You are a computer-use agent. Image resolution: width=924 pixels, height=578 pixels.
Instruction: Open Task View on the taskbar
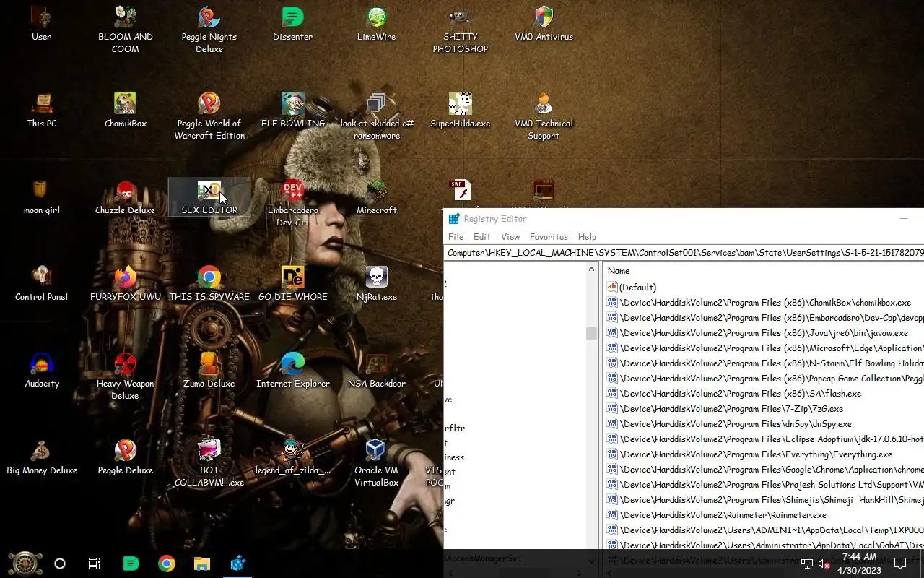coord(95,564)
